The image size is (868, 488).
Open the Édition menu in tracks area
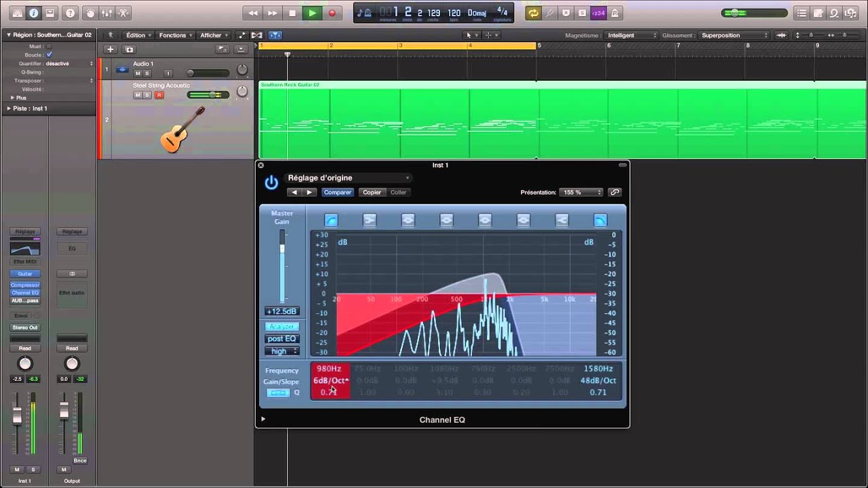tap(138, 35)
